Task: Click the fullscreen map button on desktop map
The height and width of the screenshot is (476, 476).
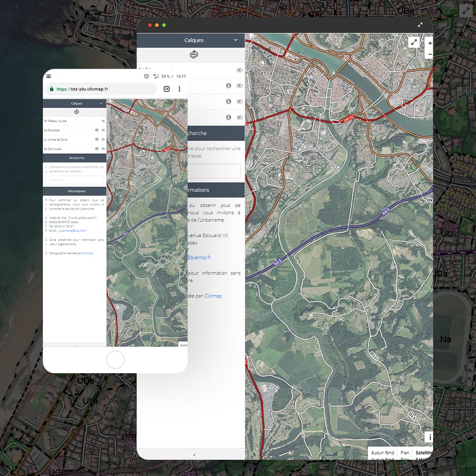Action: click(414, 42)
